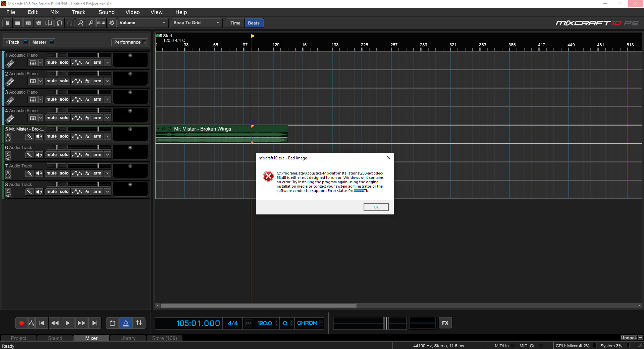Adjust the track 5 pan slider
Screen dimensions: 644x349
tap(56, 129)
